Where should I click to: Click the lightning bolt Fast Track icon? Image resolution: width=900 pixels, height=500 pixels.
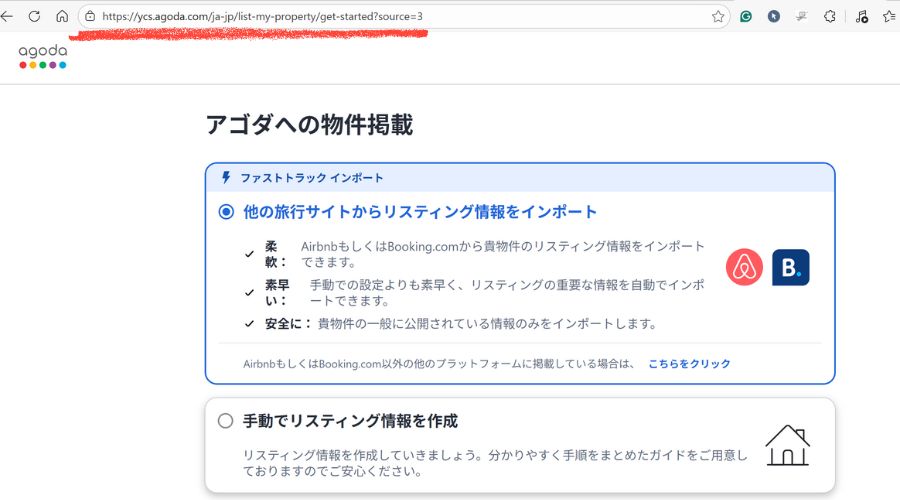pos(226,177)
